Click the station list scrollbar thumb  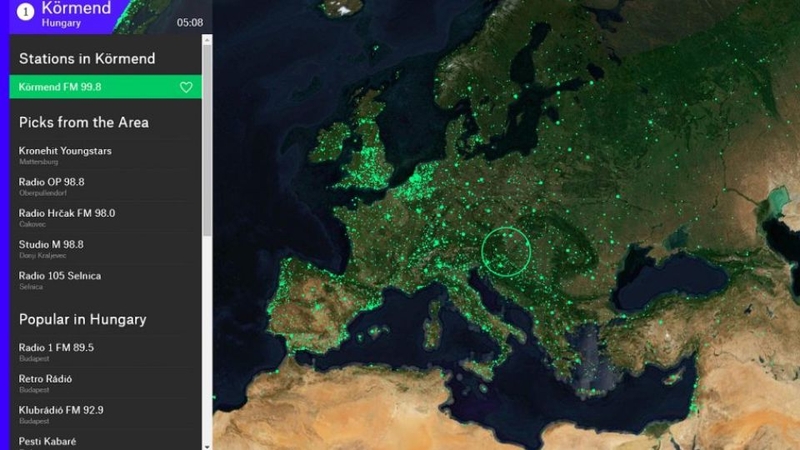click(x=207, y=140)
